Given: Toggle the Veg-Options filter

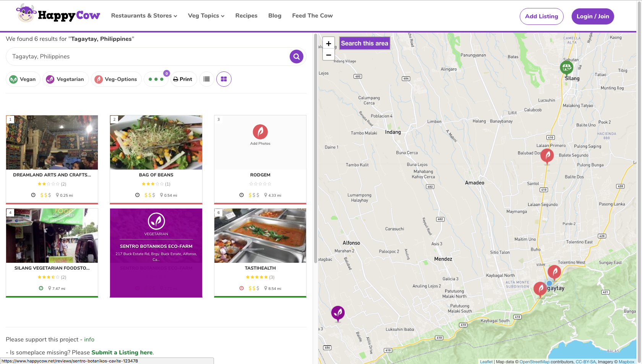Looking at the screenshot, I should pos(116,79).
